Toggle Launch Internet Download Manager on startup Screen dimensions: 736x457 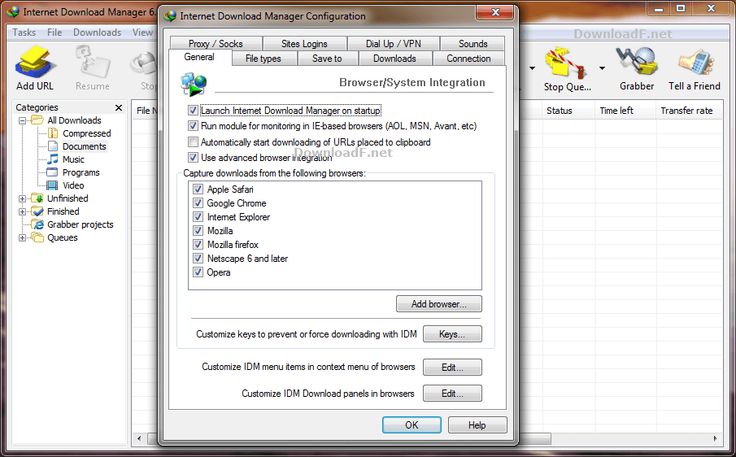[x=193, y=110]
